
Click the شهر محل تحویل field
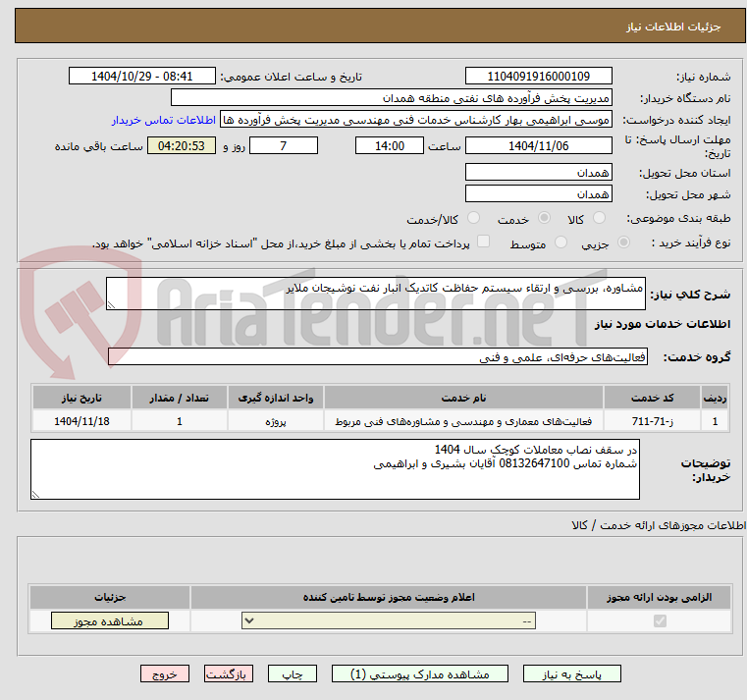(x=538, y=194)
